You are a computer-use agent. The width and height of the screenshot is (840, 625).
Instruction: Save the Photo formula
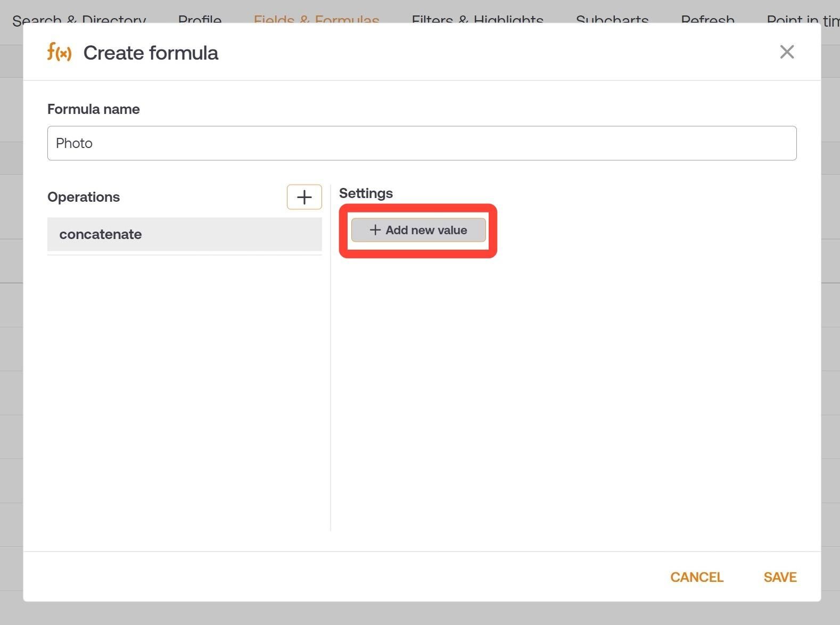[780, 577]
